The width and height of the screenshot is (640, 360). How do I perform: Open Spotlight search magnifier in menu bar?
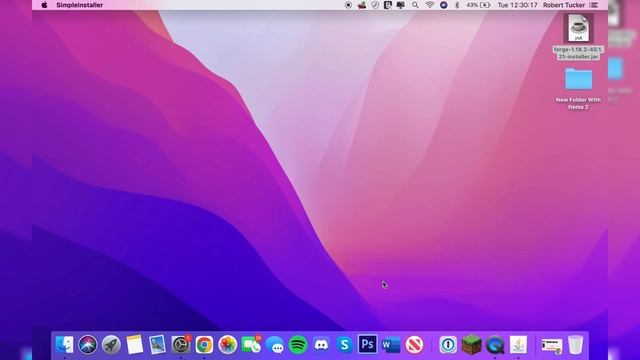415,5
